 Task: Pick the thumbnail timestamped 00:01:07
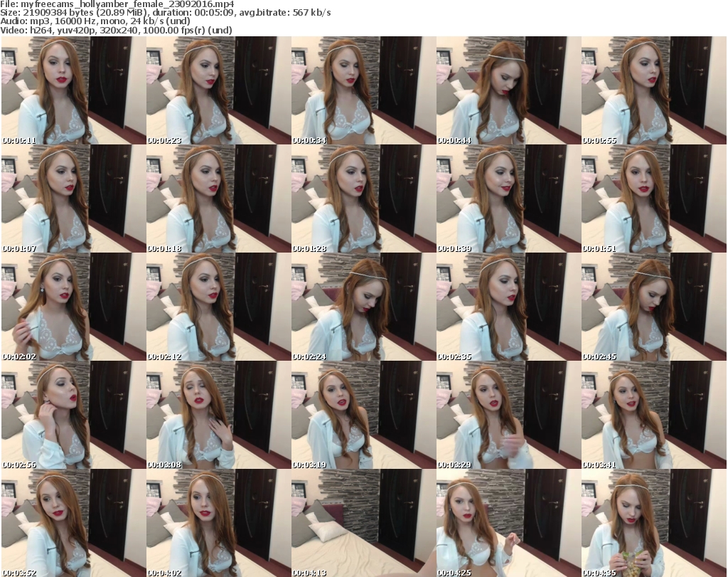point(73,198)
